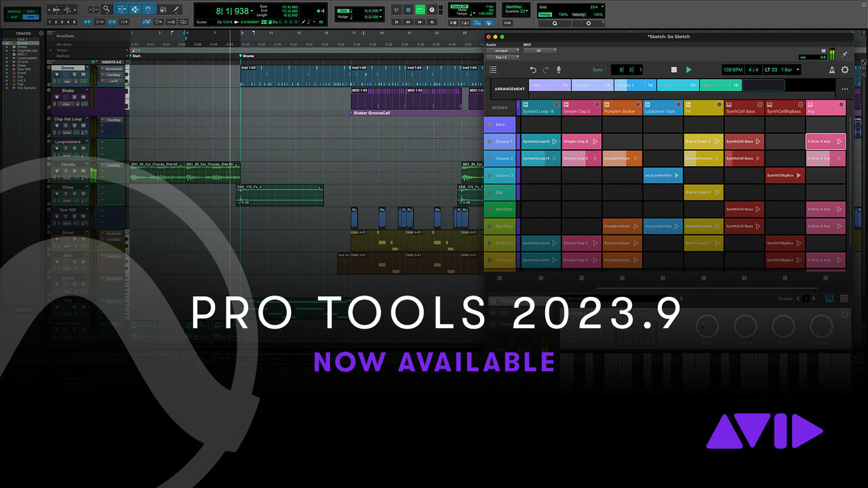Click the Sketch pin window icon

844,54
